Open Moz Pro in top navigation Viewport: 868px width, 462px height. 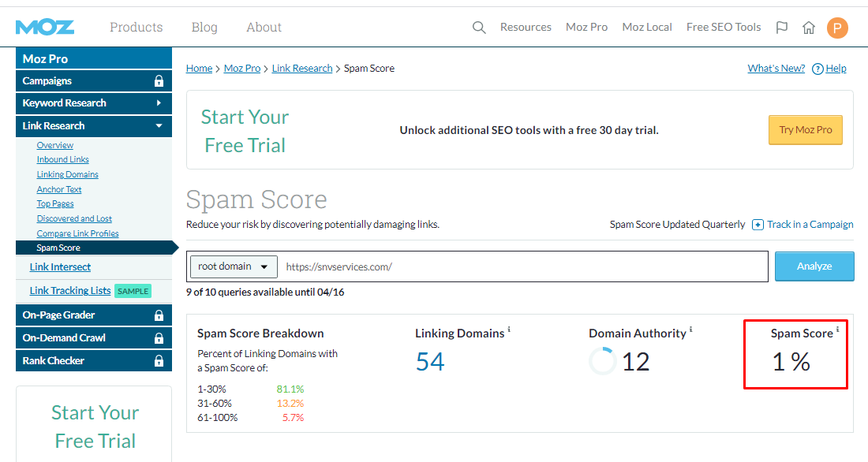pyautogui.click(x=587, y=27)
